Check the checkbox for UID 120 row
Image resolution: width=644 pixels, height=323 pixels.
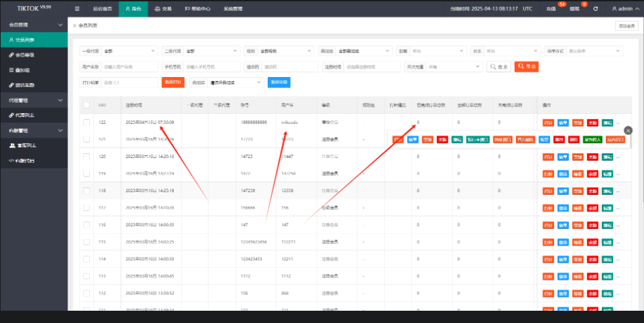coord(87,157)
